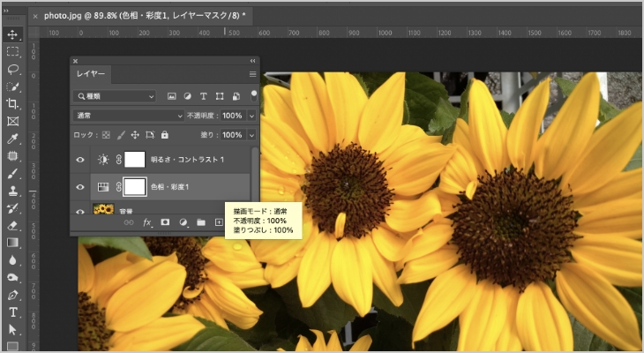The width and height of the screenshot is (644, 353).
Task: Open the 塗り fill slider dropdown arrow
Action: tap(251, 135)
